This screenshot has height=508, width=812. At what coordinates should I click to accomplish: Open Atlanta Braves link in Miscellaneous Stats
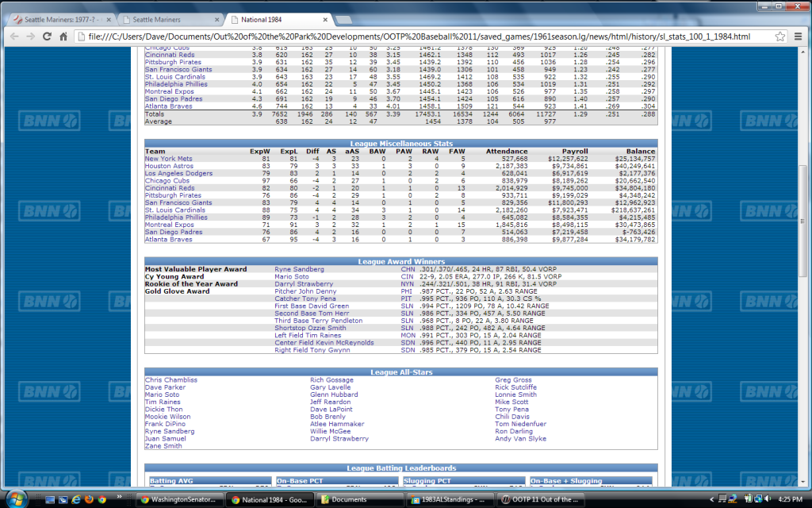[x=168, y=240]
